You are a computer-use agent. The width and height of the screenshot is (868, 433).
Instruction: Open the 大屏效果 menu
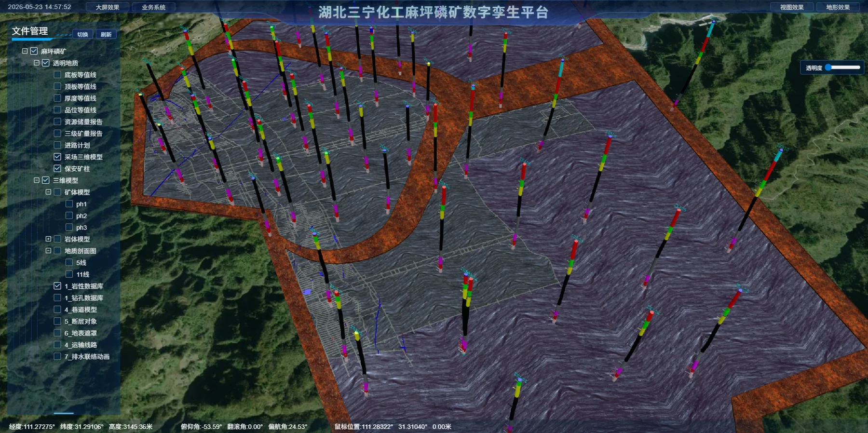click(108, 7)
